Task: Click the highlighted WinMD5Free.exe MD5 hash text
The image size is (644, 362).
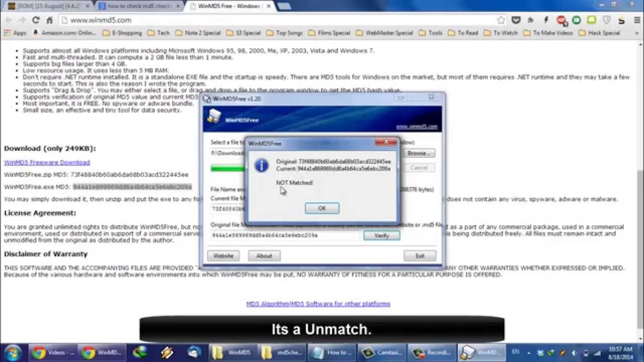Action: (x=132, y=187)
